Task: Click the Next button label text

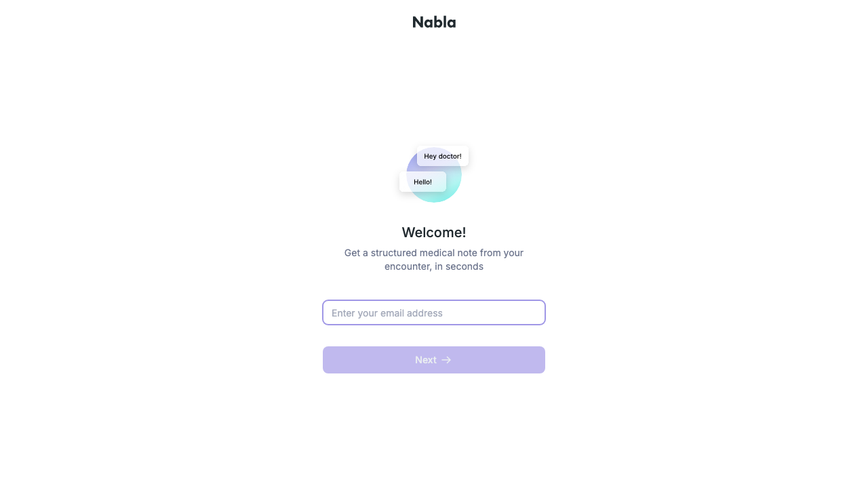Action: (x=426, y=360)
